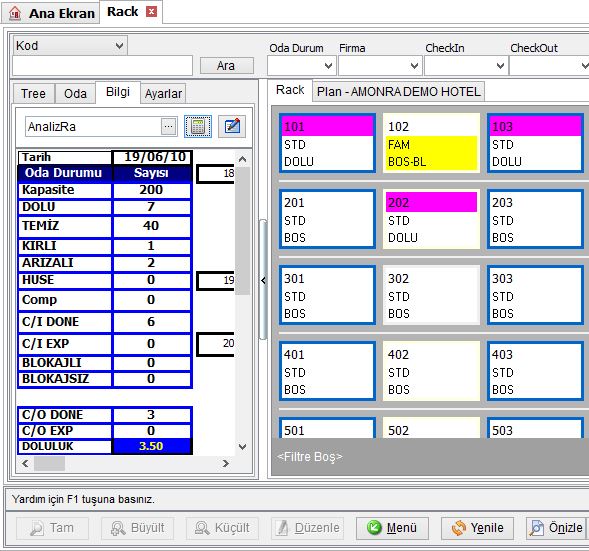Expand the Firma dropdown
This screenshot has height=551, width=589.
[414, 66]
